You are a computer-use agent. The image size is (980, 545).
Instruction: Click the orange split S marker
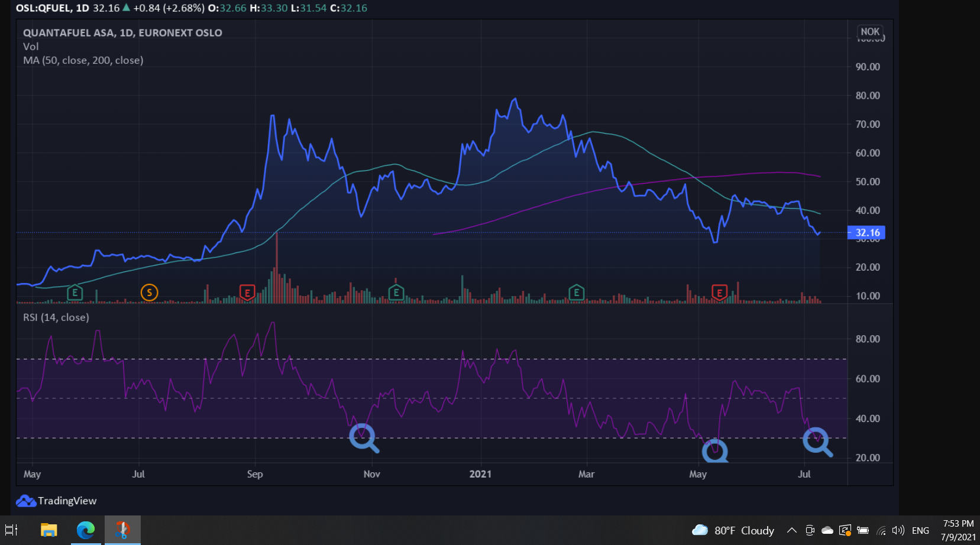[149, 292]
